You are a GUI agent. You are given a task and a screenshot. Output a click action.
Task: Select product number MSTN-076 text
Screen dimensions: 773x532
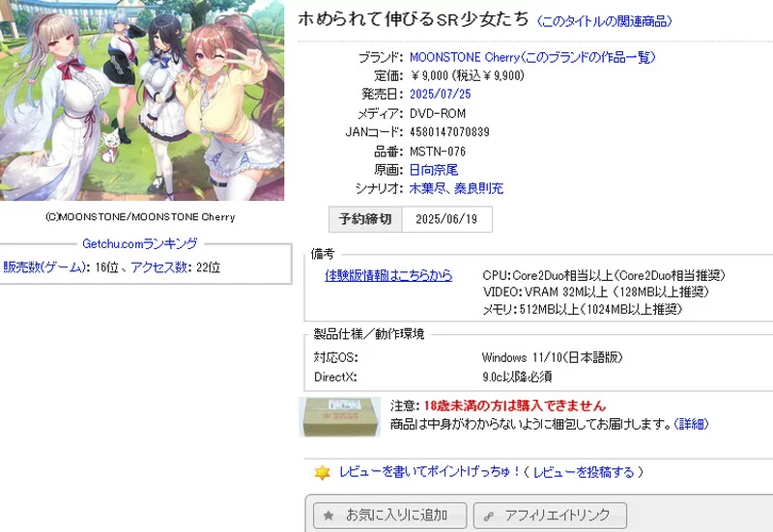438,152
